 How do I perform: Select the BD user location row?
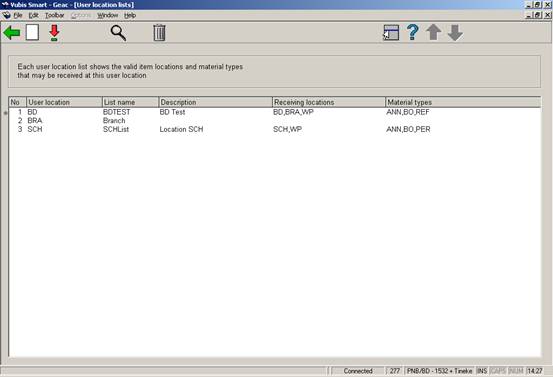point(275,112)
